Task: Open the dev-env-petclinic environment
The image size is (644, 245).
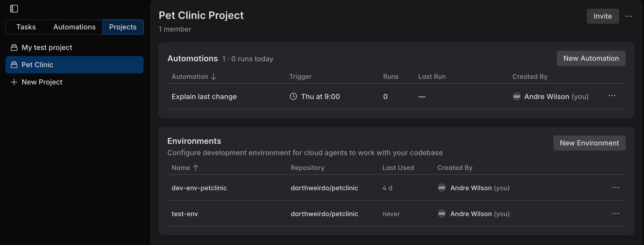Action: pos(199,188)
